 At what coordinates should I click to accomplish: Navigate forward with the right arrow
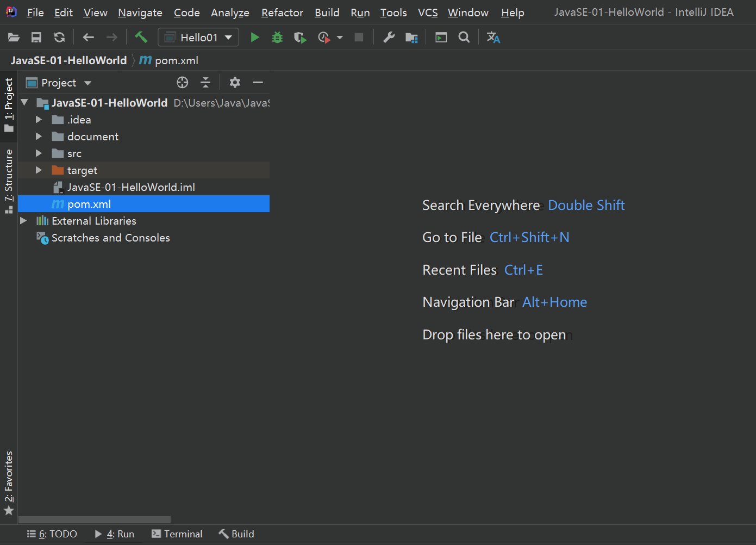111,38
